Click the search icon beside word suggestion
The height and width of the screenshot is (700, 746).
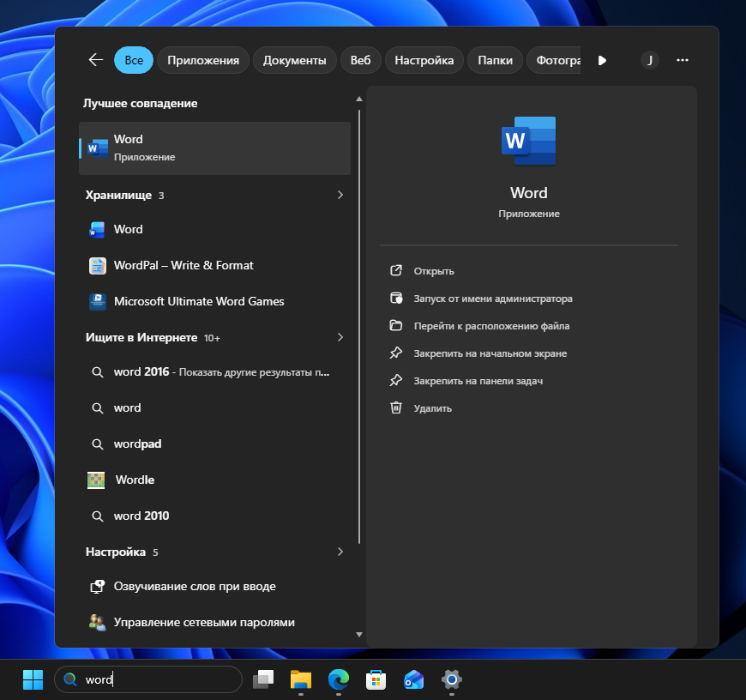(x=97, y=407)
